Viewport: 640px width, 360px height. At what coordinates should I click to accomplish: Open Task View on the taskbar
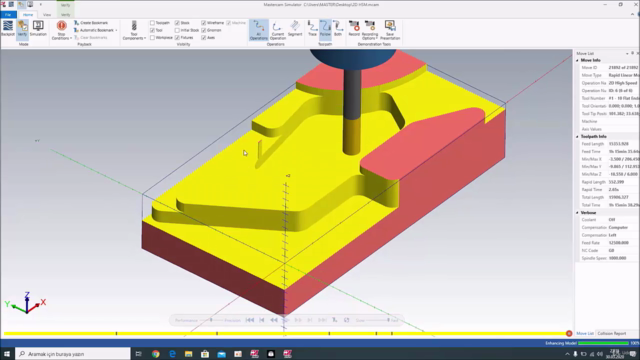click(x=138, y=354)
